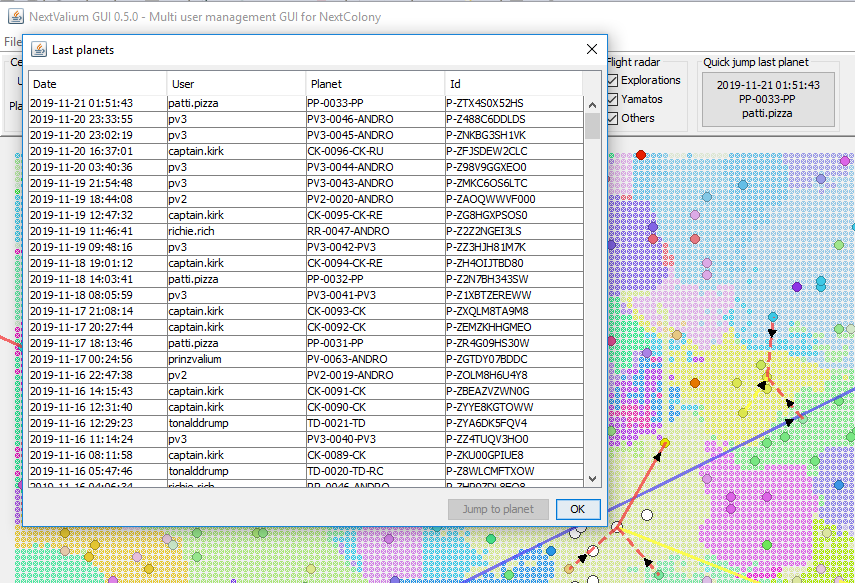The image size is (855, 583).
Task: Select Id P-Z98V9GGXEO0 cell
Action: coord(514,167)
